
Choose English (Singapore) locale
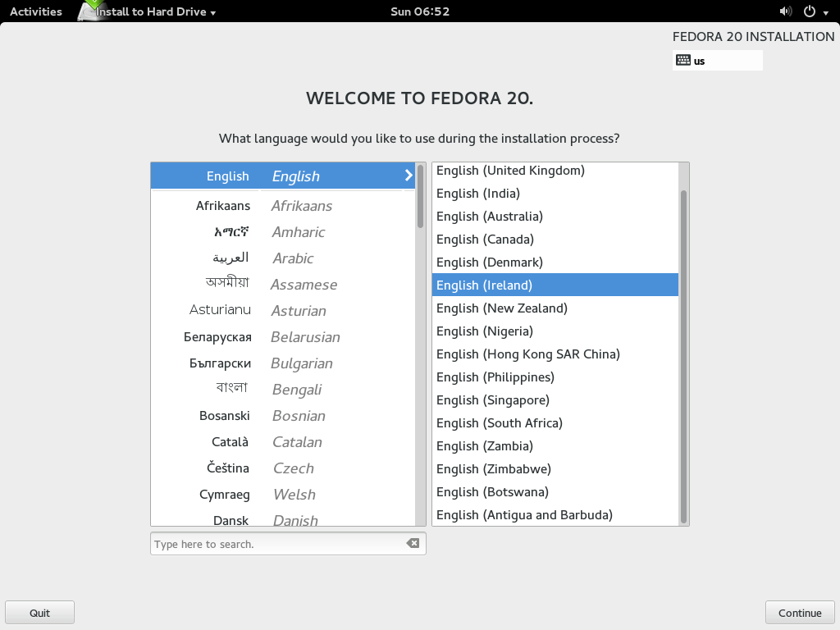click(x=555, y=400)
